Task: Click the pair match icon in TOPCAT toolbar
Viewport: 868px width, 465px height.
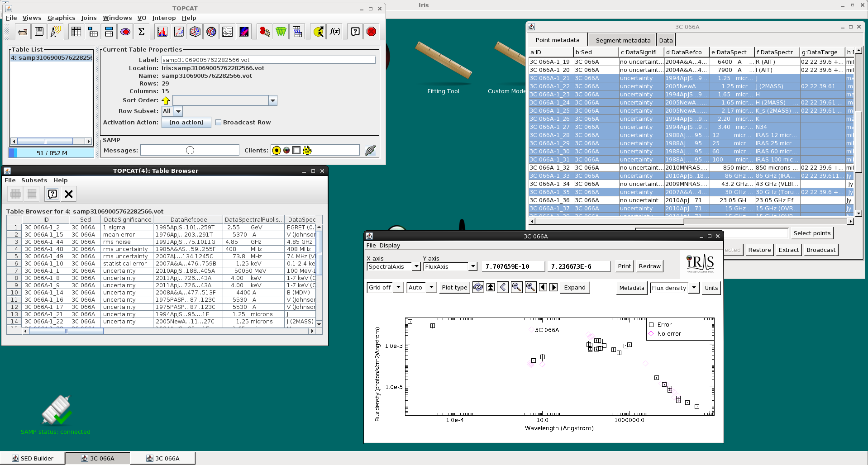Action: (265, 32)
